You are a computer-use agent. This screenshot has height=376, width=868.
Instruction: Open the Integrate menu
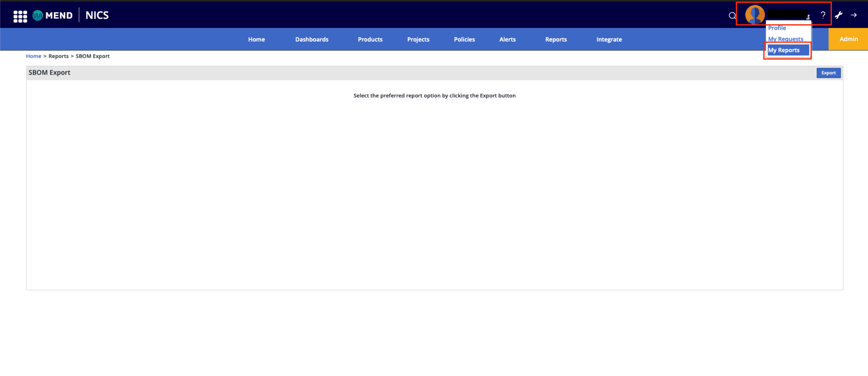pos(609,39)
